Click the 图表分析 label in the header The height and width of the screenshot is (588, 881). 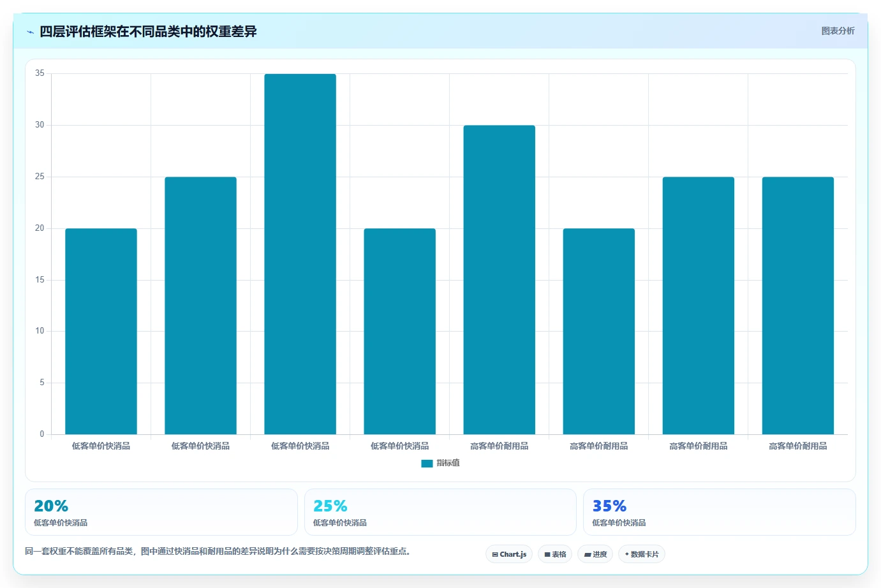(x=838, y=31)
